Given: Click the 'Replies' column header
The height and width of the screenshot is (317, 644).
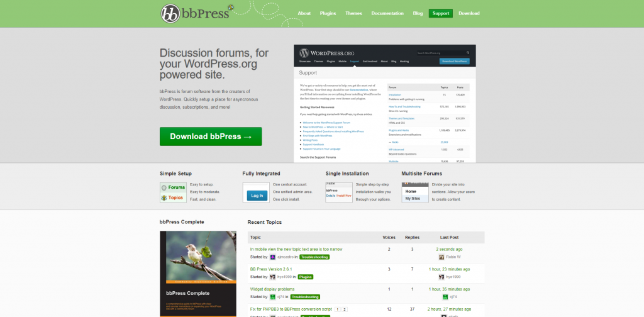Looking at the screenshot, I should coord(412,237).
